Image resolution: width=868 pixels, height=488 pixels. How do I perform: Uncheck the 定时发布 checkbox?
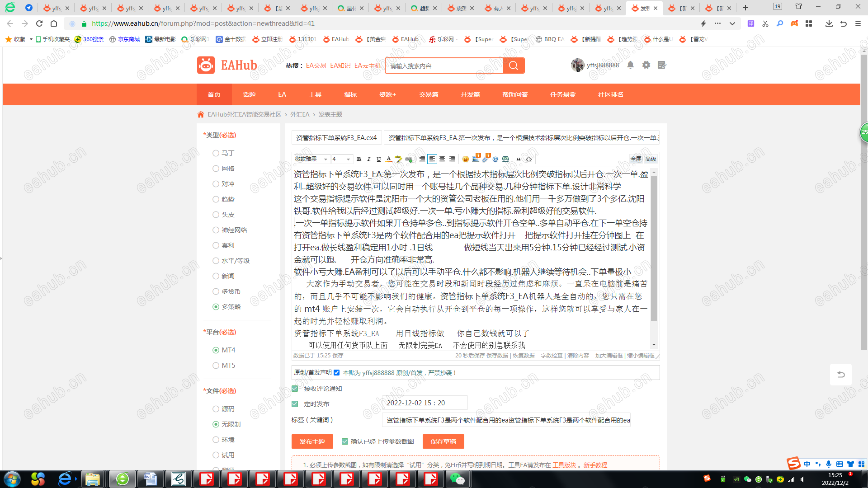click(x=295, y=404)
